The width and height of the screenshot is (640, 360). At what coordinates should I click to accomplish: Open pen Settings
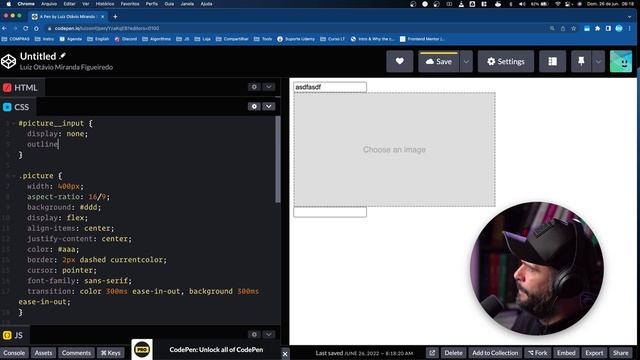[506, 62]
